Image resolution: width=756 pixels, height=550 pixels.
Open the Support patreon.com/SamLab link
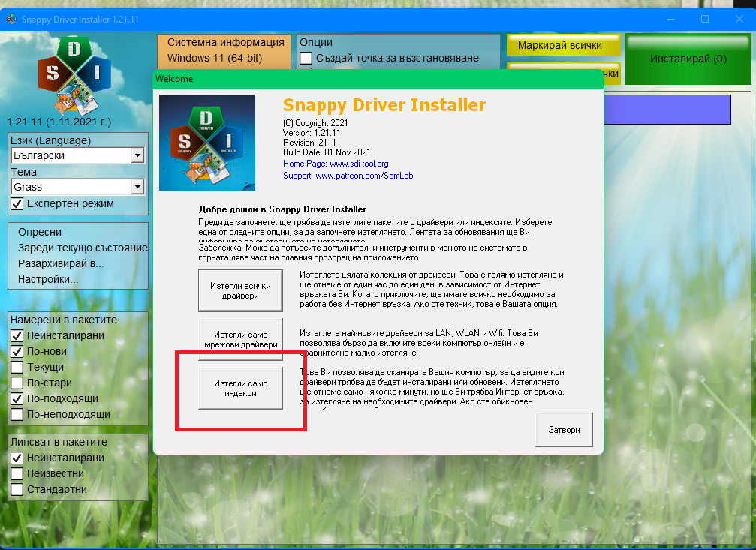coord(348,176)
